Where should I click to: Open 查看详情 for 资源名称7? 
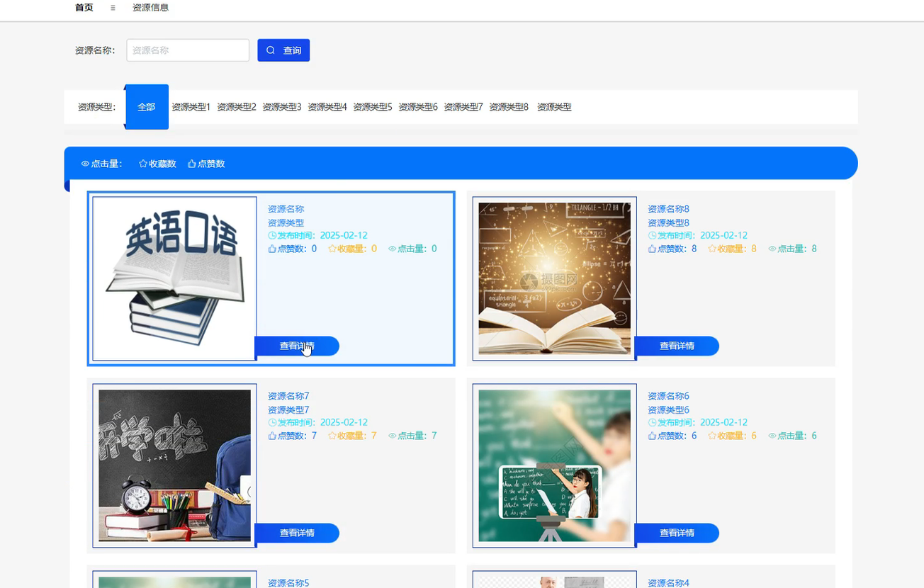(x=297, y=533)
